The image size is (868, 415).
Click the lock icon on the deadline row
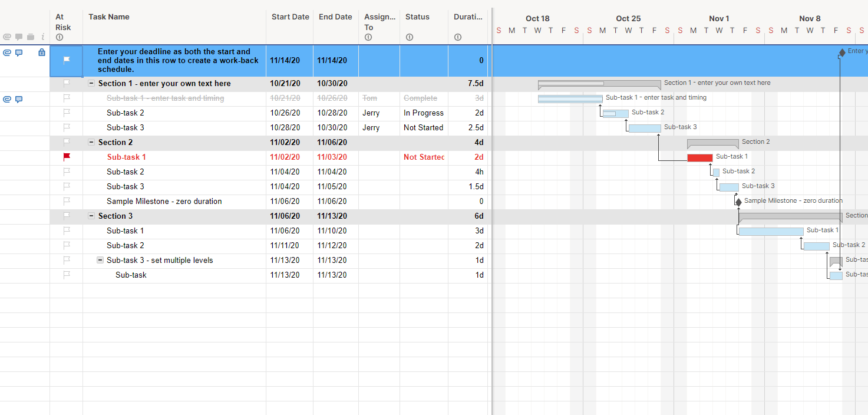click(x=41, y=52)
